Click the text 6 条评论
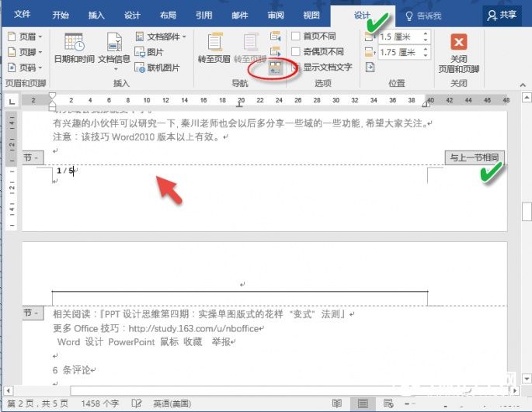 pyautogui.click(x=71, y=370)
